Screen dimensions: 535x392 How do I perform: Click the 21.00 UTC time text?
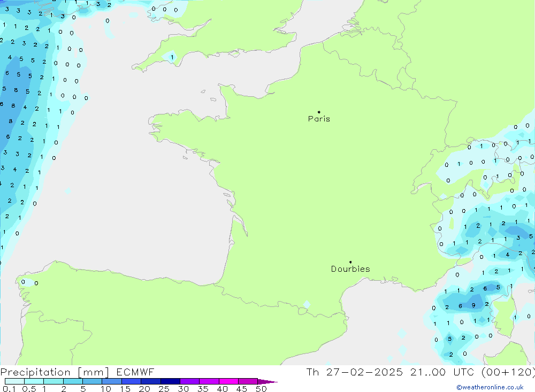click(x=442, y=372)
